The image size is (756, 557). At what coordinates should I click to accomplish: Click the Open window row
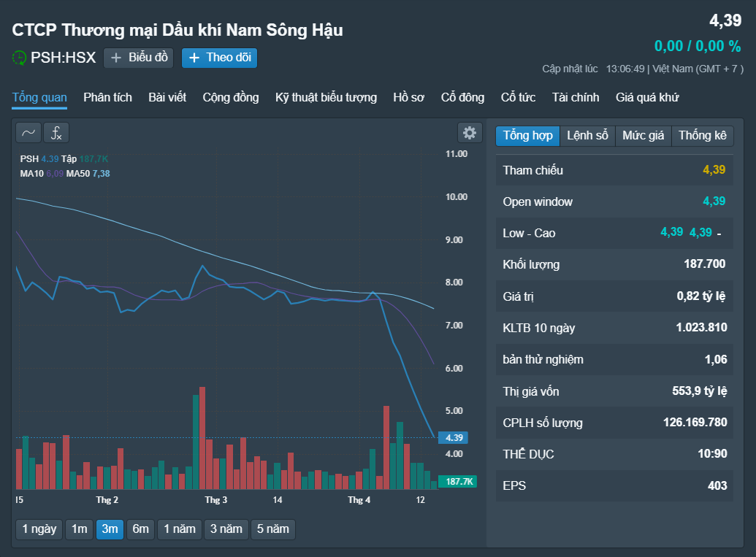coord(614,201)
